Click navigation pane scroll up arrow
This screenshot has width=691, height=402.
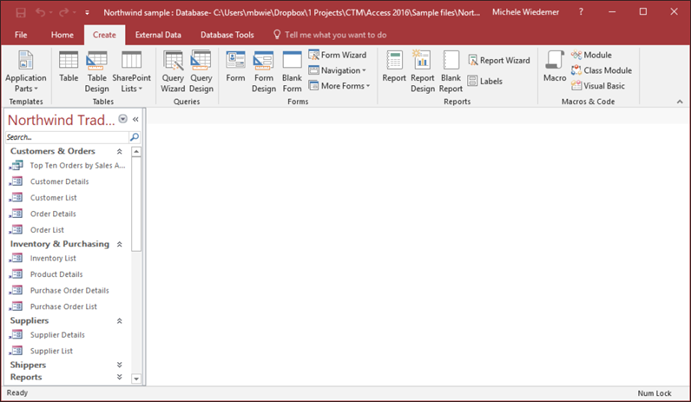(136, 152)
